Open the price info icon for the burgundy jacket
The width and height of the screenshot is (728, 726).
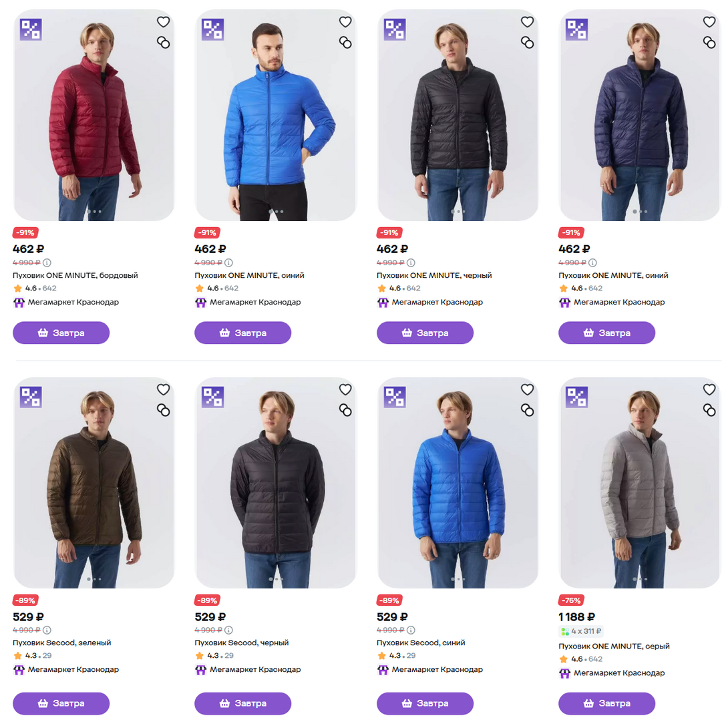(x=47, y=262)
